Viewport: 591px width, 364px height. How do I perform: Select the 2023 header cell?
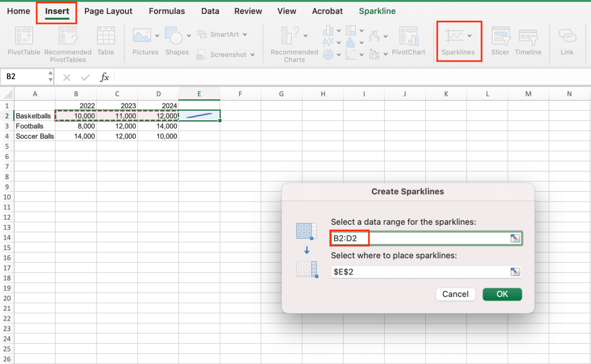(x=117, y=106)
